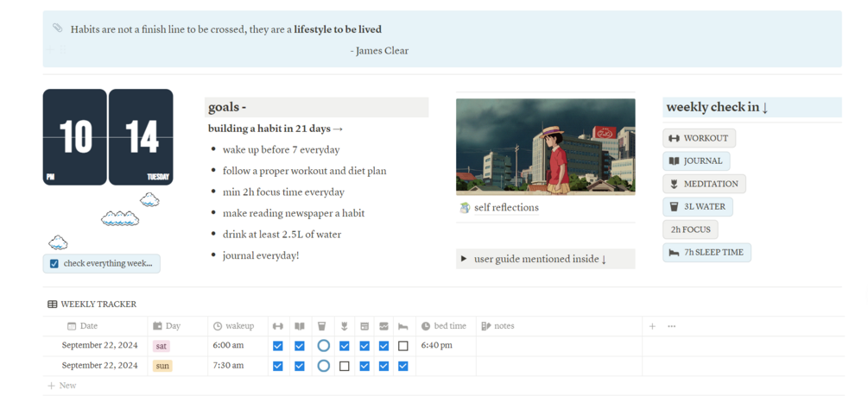Screen dimensions: 868x396
Task: Check the meditation checkbox in sun row
Action: [345, 366]
